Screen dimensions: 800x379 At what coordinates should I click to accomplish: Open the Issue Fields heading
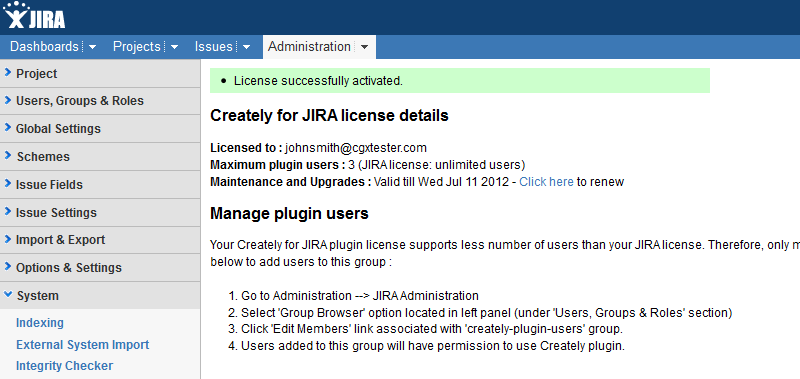click(49, 185)
